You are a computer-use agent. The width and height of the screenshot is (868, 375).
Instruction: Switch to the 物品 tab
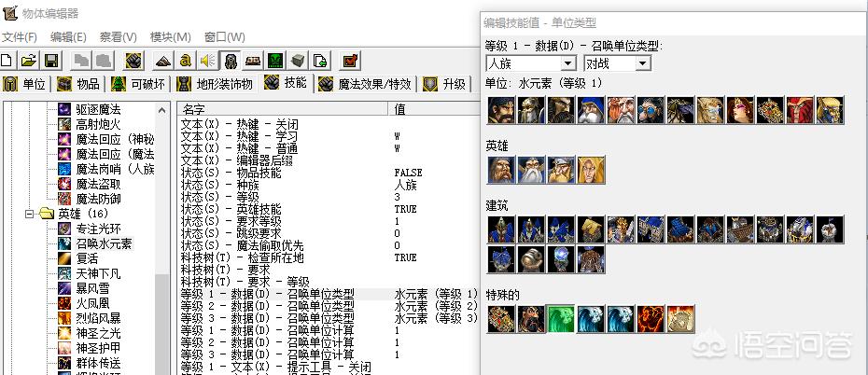tap(79, 84)
